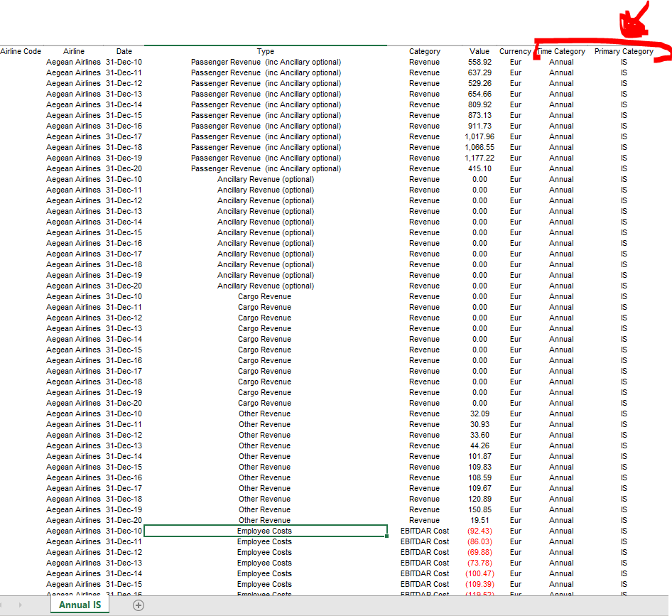Add a new sheet with plus icon
The width and height of the screenshot is (672, 616).
(139, 605)
